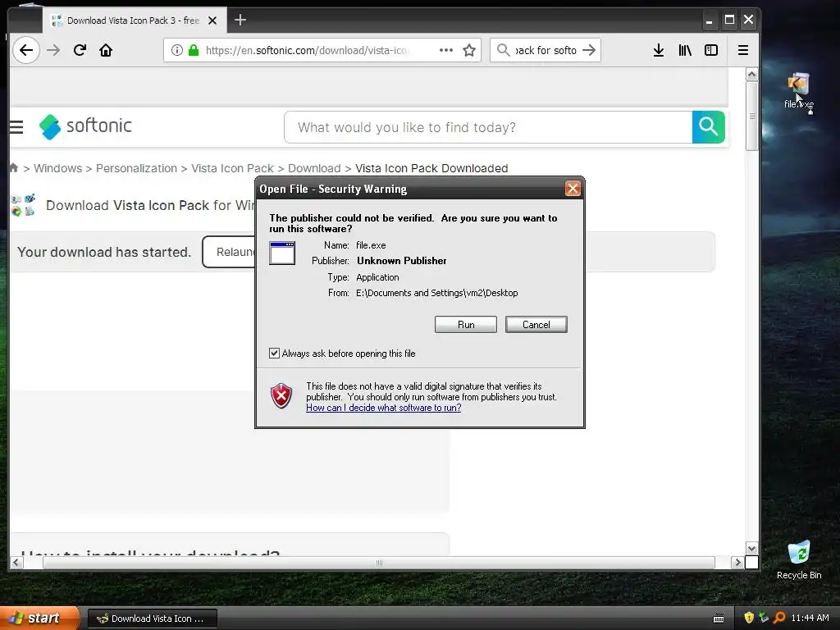Open How can I decide what software link

(384, 408)
